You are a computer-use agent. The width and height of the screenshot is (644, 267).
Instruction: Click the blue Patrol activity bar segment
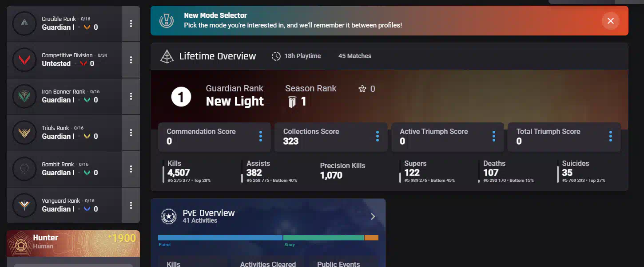tap(220, 238)
